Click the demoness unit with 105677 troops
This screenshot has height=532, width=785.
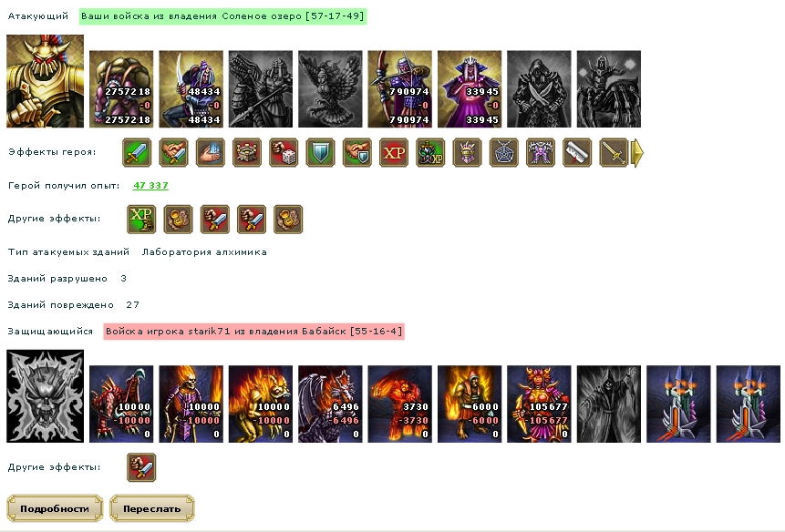539,404
